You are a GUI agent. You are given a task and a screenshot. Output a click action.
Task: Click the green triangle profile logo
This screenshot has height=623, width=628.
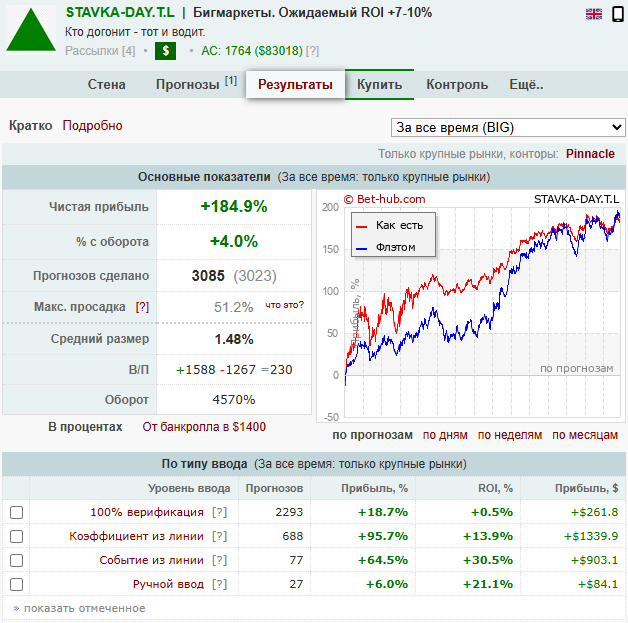point(32,31)
